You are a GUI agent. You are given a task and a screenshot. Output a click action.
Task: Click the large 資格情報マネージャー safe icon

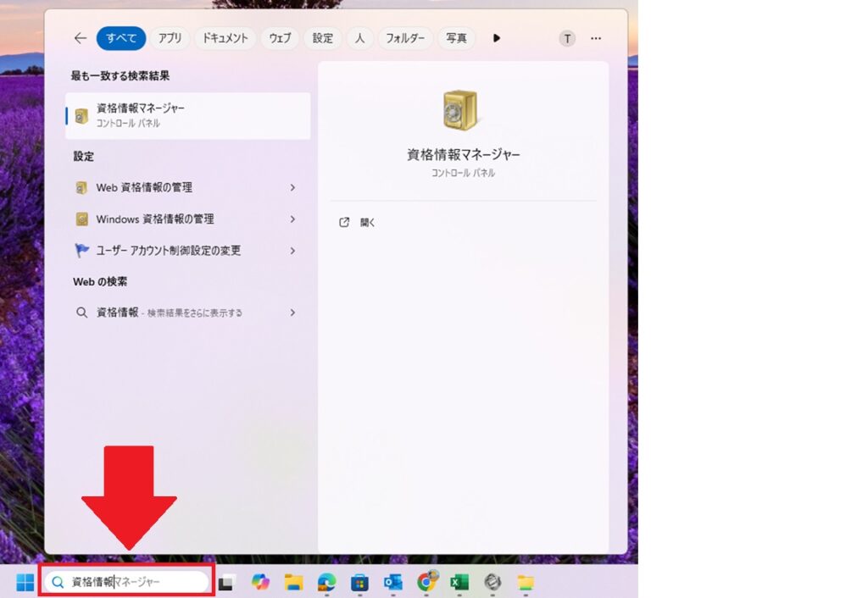(462, 111)
